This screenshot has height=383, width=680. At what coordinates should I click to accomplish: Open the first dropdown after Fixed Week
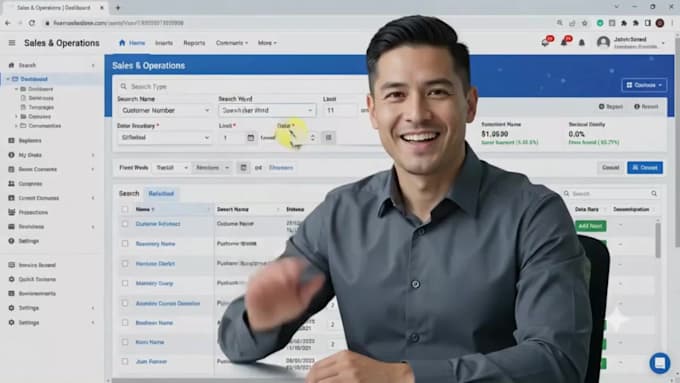(x=172, y=167)
